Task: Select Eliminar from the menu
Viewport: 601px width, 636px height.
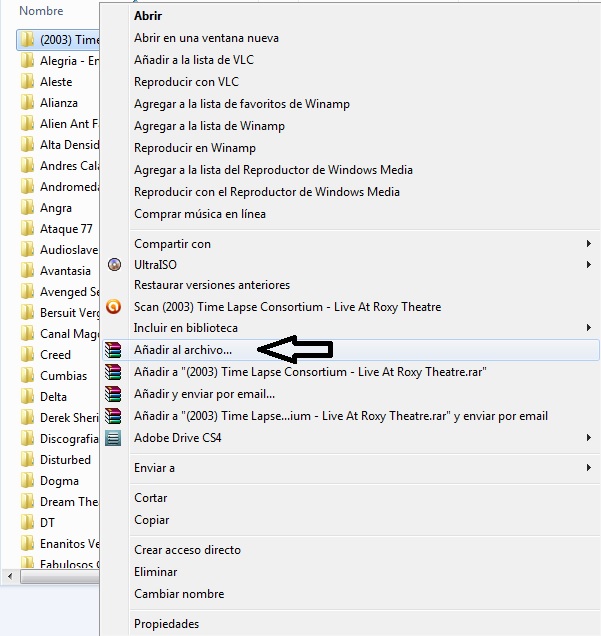Action: tap(156, 572)
